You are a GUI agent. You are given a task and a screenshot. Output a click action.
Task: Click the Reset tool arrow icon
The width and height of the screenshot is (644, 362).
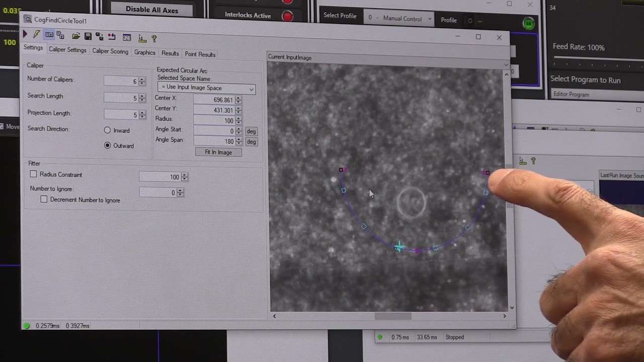[112, 37]
